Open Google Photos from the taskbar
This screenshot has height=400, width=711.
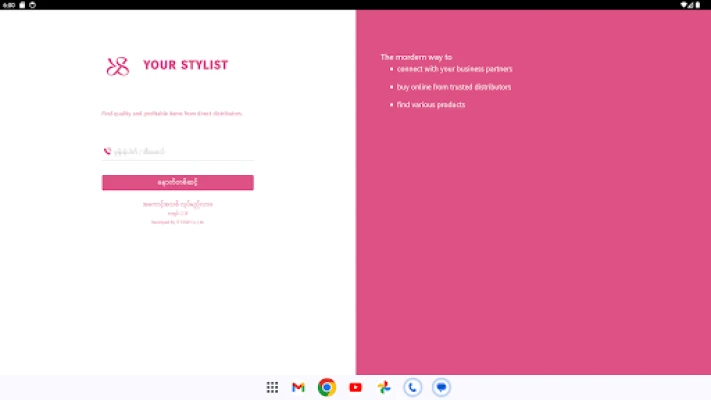coord(383,387)
